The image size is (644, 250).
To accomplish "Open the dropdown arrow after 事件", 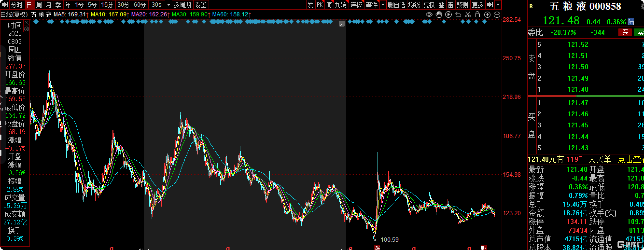I will tap(383, 5).
